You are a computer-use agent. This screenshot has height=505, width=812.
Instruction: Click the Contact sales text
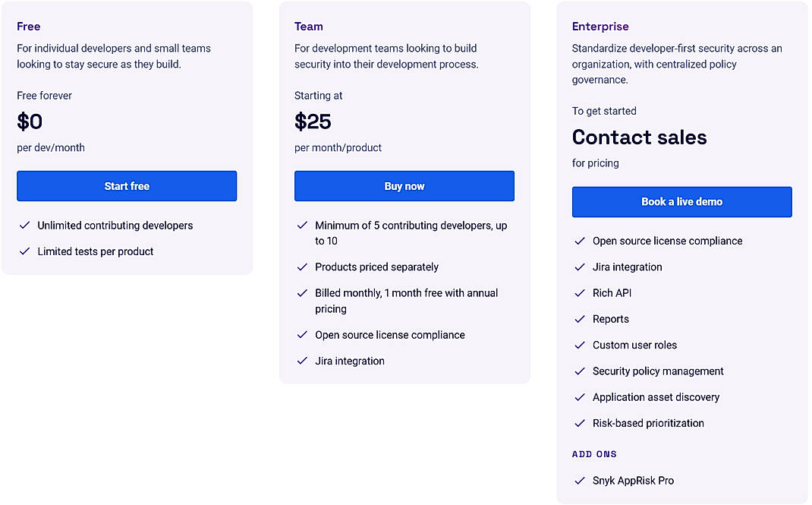point(640,137)
